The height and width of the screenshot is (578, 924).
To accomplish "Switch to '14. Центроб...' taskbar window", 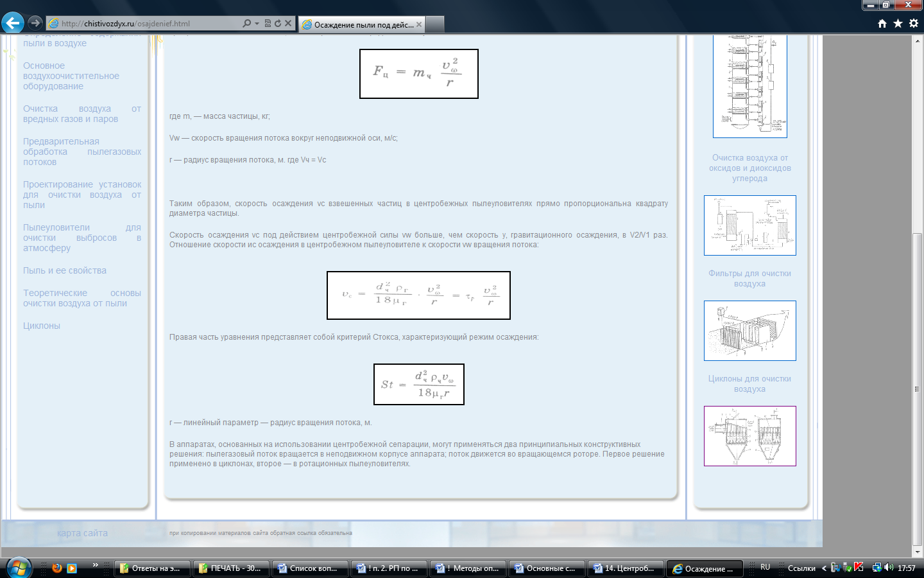I will 626,568.
